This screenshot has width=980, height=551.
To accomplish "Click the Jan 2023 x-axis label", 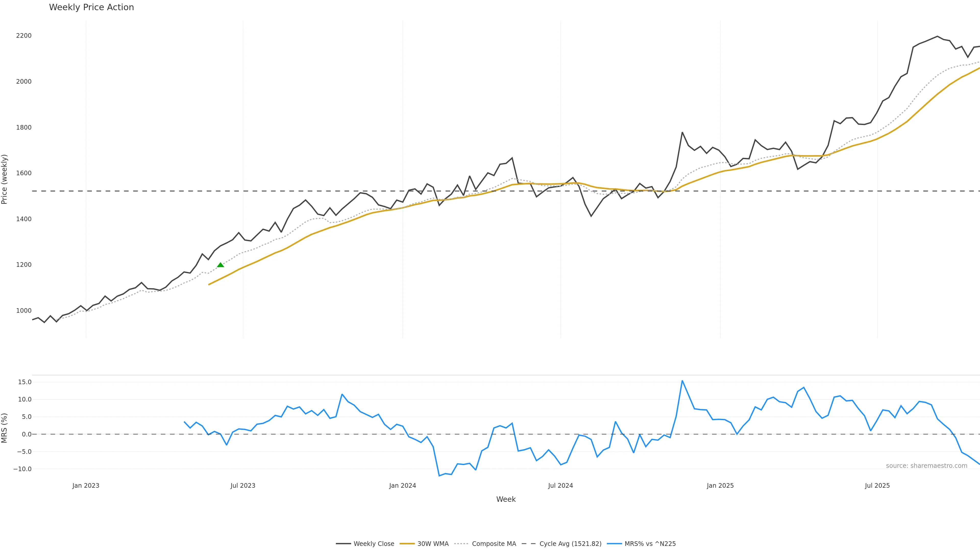I will [x=85, y=486].
